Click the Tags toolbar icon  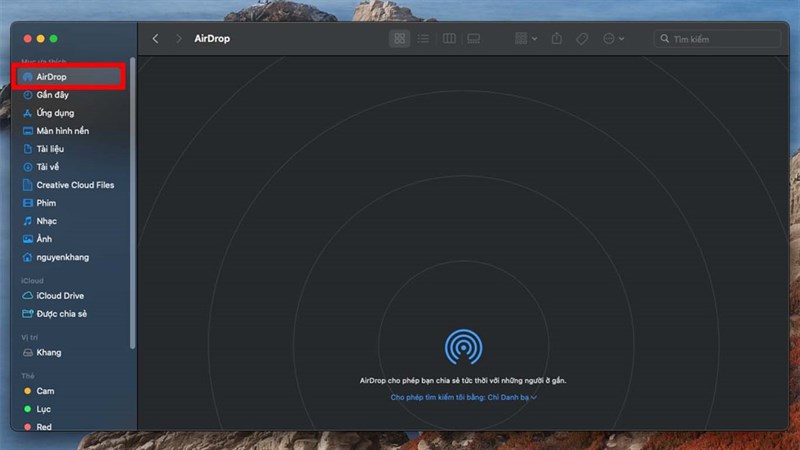582,39
